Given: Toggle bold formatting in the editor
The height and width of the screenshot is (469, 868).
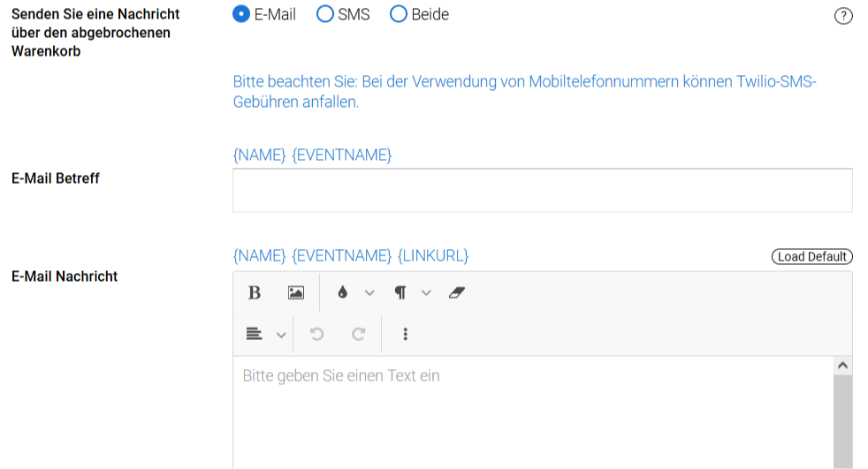Looking at the screenshot, I should (255, 292).
